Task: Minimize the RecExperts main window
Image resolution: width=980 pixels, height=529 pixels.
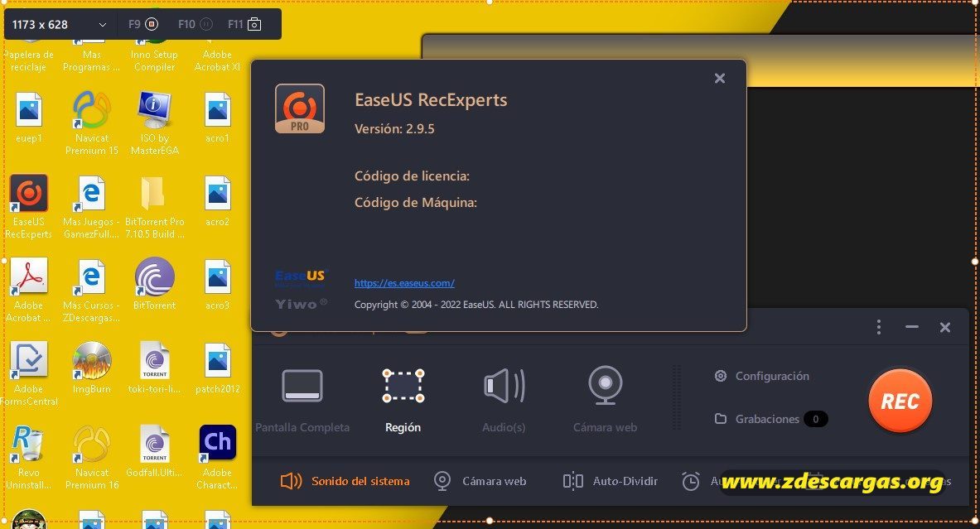Action: point(912,327)
